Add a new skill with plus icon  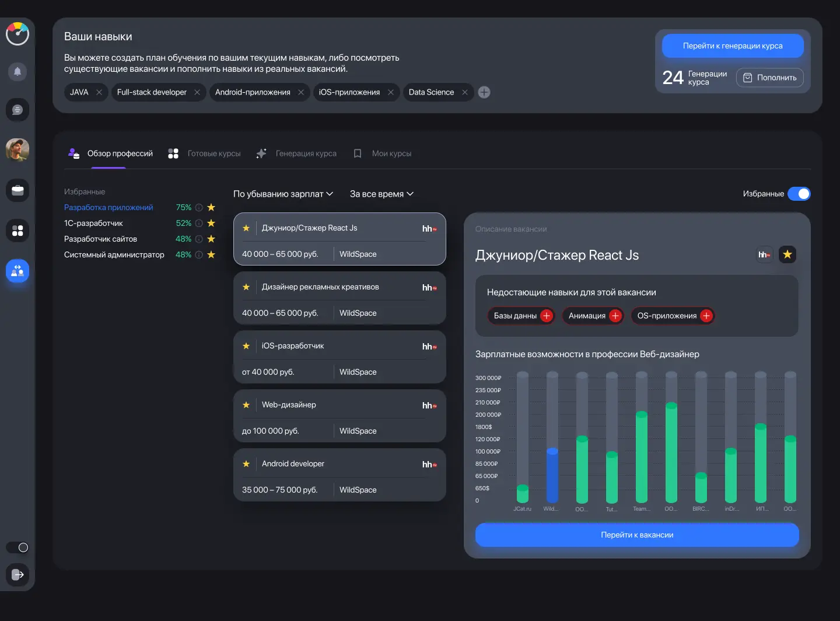pos(484,92)
